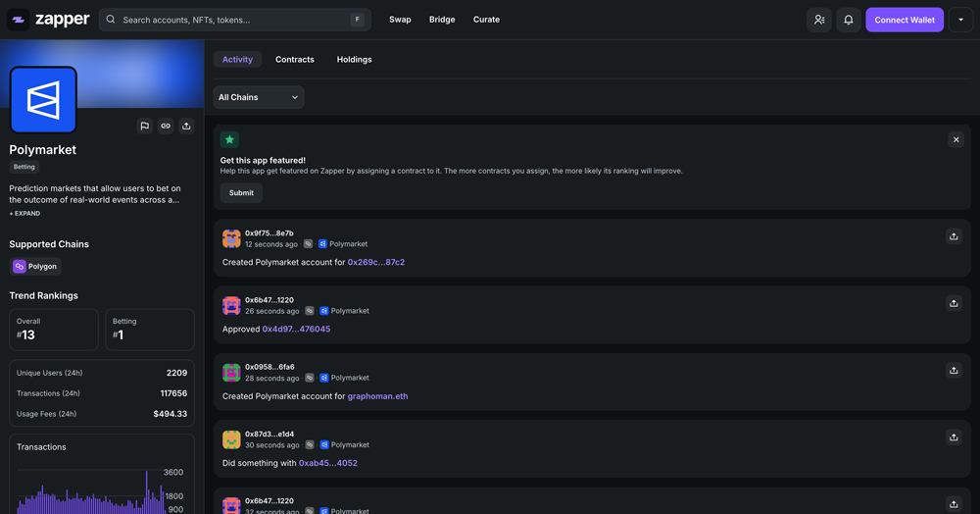
Task: Click chain icon in 12 seconds ago row
Action: 308,244
